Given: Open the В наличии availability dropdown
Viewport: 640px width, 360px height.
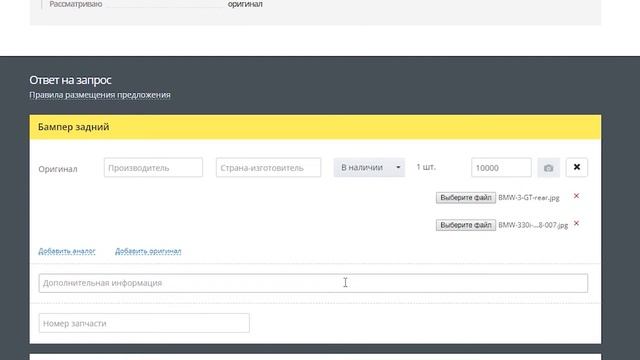Looking at the screenshot, I should point(369,168).
